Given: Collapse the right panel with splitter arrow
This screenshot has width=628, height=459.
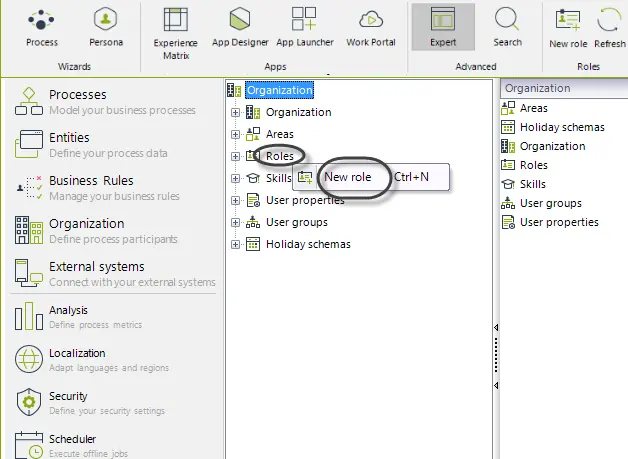Looking at the screenshot, I should click(x=496, y=328).
